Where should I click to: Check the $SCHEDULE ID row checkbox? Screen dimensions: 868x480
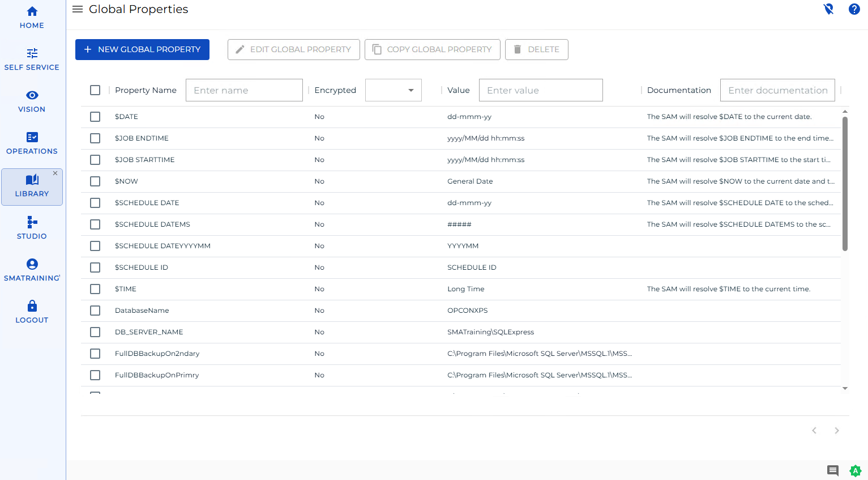[95, 267]
